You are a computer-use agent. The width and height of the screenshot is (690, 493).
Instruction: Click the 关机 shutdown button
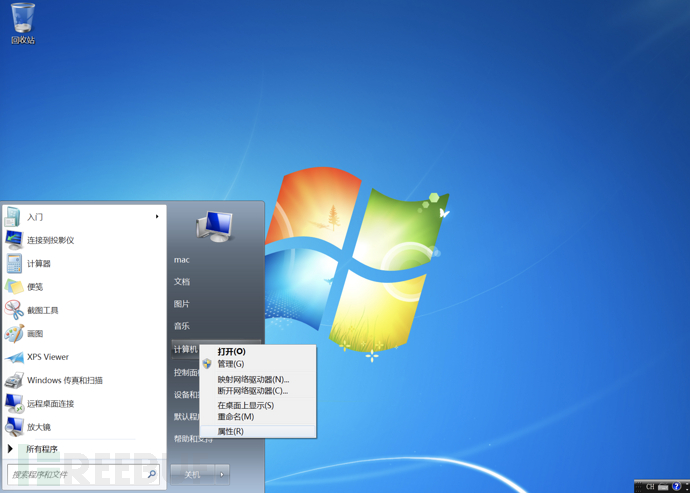192,475
